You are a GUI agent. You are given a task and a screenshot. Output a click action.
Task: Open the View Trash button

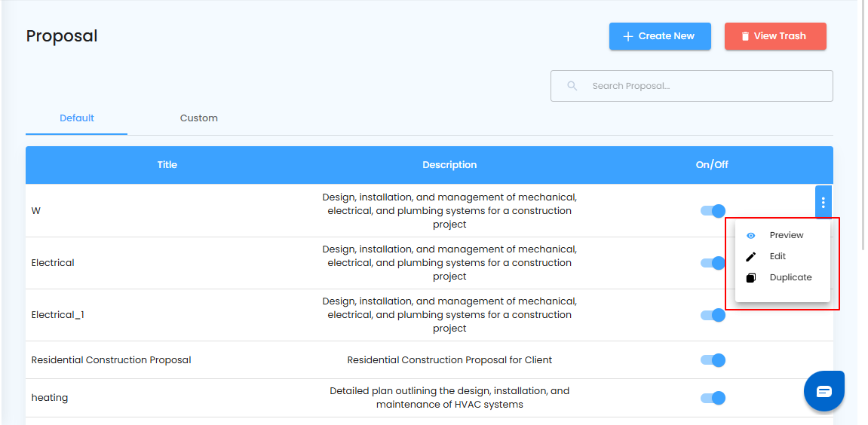775,36
